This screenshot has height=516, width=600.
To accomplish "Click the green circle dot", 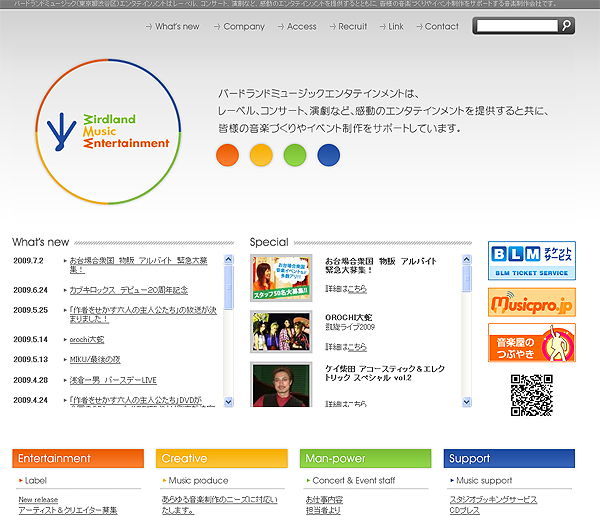I will click(x=295, y=155).
